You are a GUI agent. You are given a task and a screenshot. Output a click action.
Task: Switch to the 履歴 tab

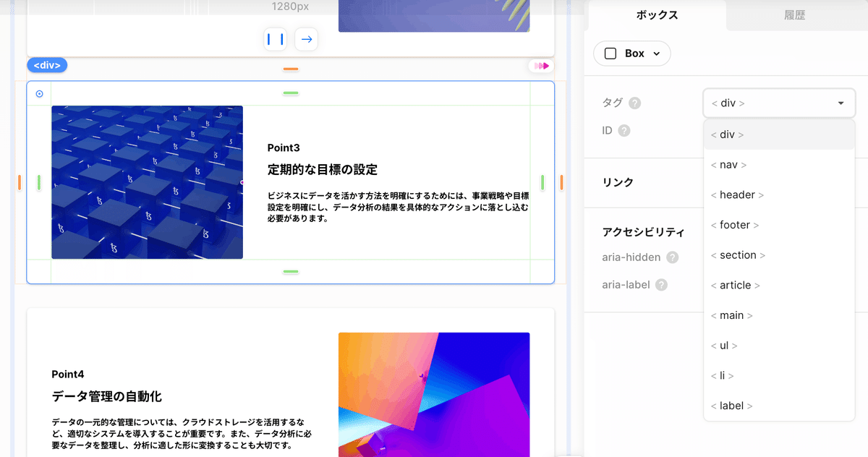tap(794, 14)
